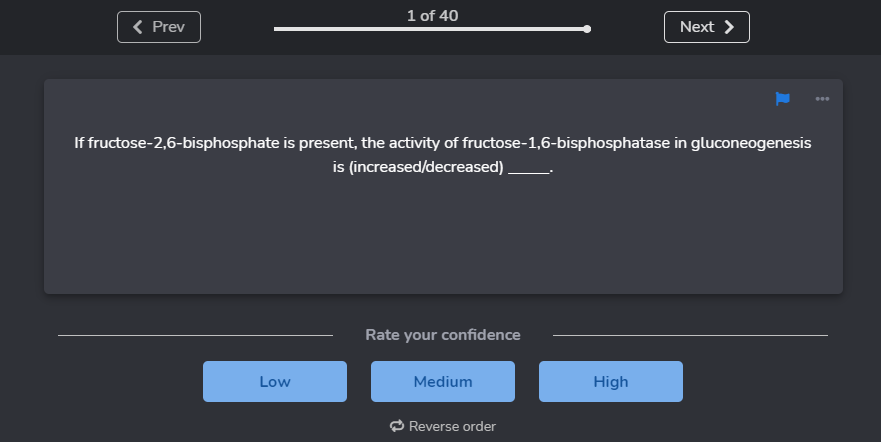This screenshot has height=442, width=881.
Task: Open the three-dot more options menu
Action: [x=822, y=98]
